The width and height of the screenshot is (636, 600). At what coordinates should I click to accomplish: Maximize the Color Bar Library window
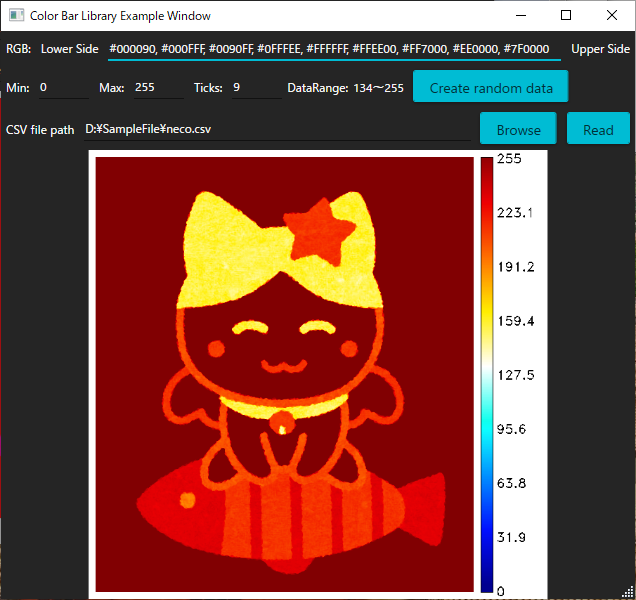(x=566, y=15)
